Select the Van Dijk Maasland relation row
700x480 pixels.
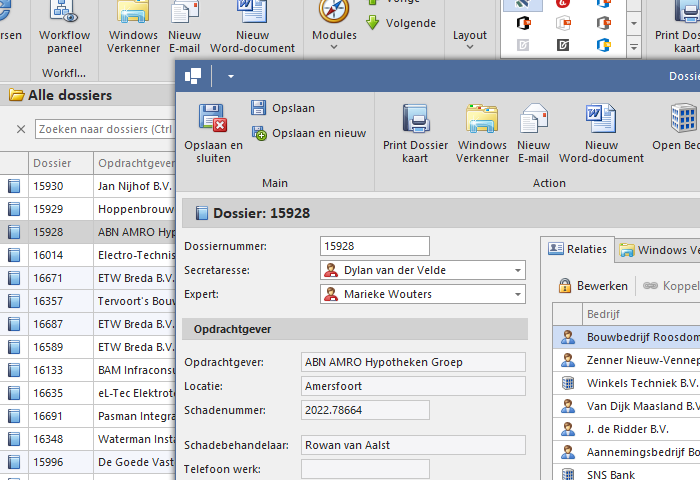[626, 406]
